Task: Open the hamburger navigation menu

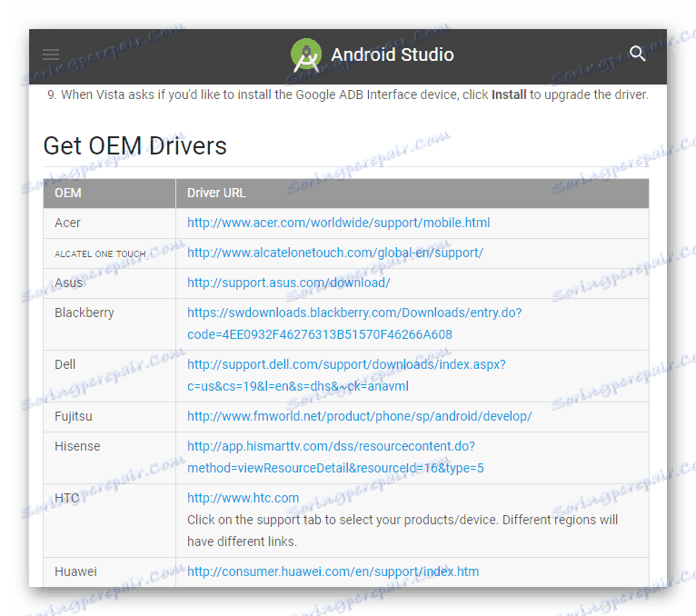Action: click(51, 55)
